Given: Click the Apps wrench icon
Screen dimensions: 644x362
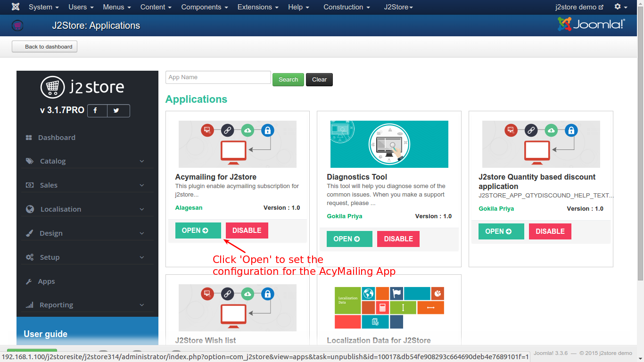Looking at the screenshot, I should (29, 281).
